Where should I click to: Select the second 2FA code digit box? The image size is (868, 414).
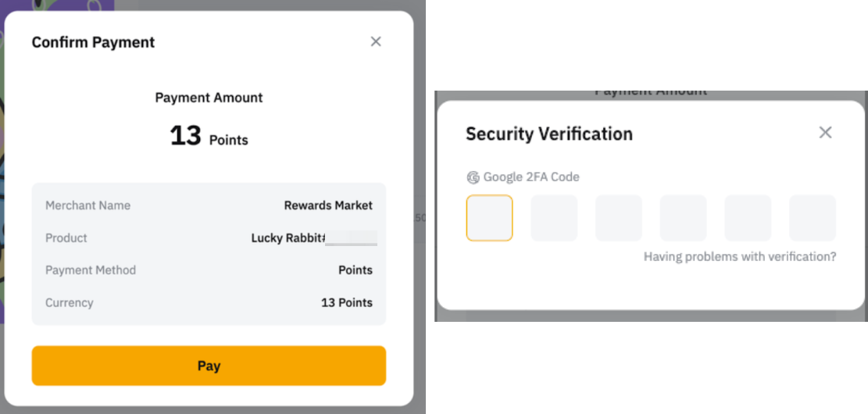(554, 218)
